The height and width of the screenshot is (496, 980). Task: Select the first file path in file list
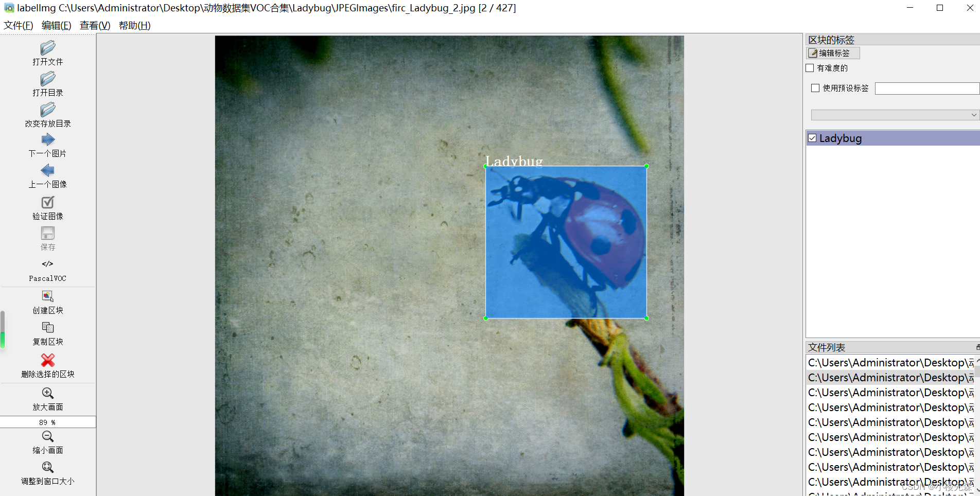pos(890,363)
